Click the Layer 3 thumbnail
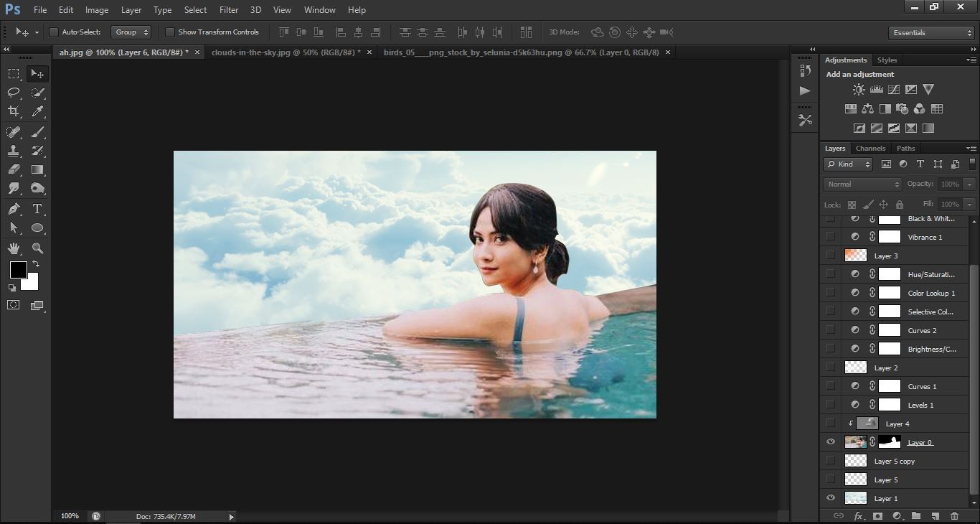Image resolution: width=980 pixels, height=524 pixels. tap(855, 256)
